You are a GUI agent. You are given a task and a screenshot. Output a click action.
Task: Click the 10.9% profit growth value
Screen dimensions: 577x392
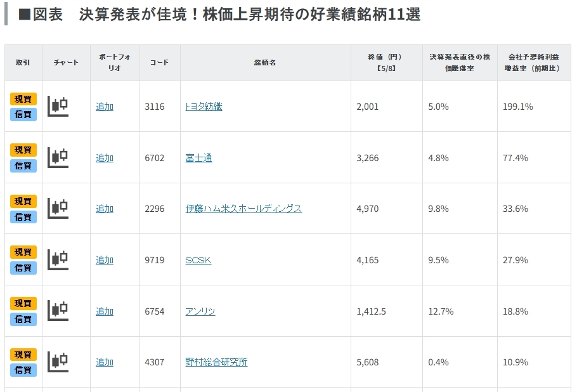coord(515,362)
